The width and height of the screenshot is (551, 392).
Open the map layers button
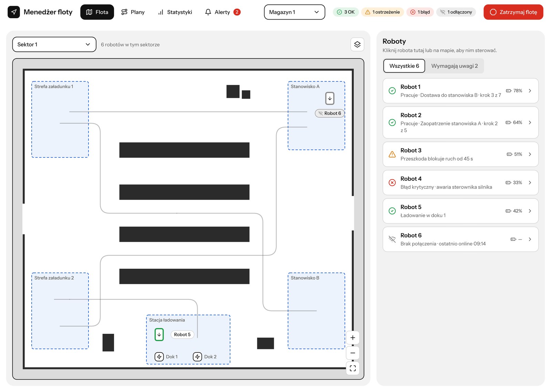(357, 44)
